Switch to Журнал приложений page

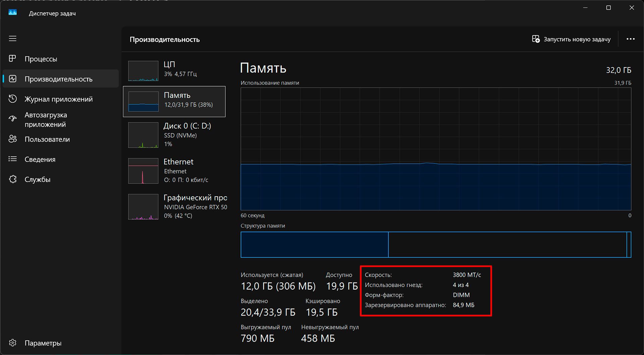[61, 99]
